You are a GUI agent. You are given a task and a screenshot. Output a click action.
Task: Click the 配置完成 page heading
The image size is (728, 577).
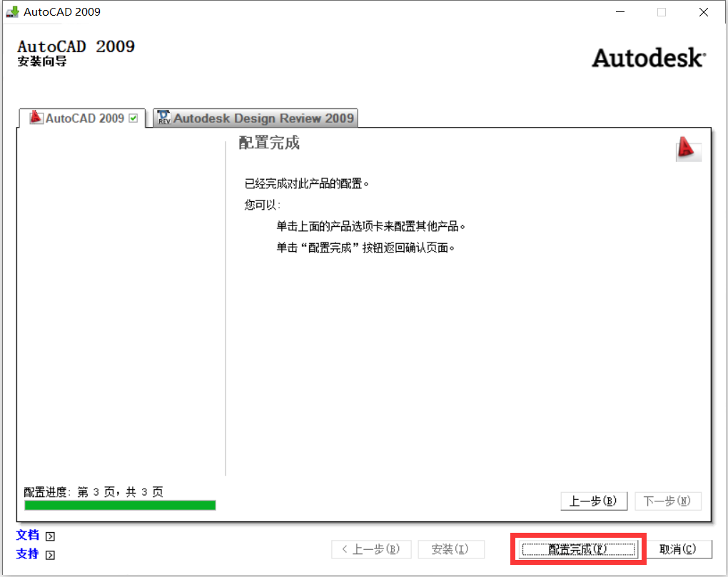click(x=269, y=143)
